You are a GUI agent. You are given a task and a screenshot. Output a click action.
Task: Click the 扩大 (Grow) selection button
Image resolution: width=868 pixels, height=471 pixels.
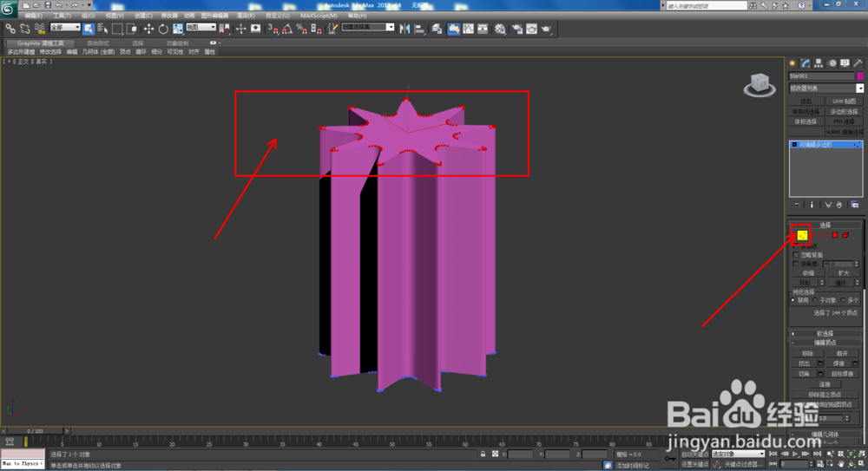tap(844, 273)
